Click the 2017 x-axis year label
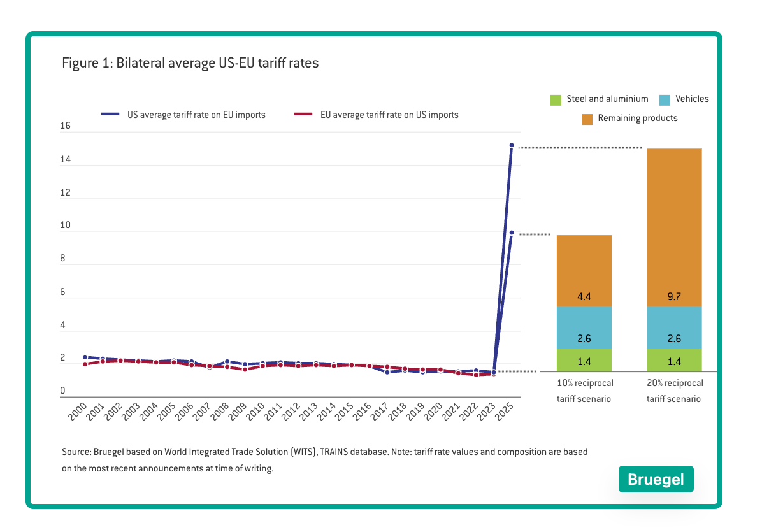 click(380, 412)
